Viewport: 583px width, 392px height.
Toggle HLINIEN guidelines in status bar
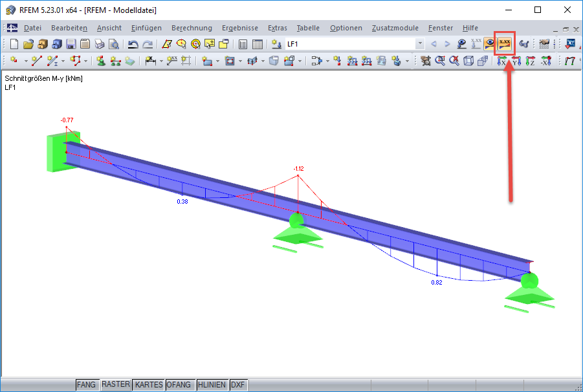coord(212,385)
